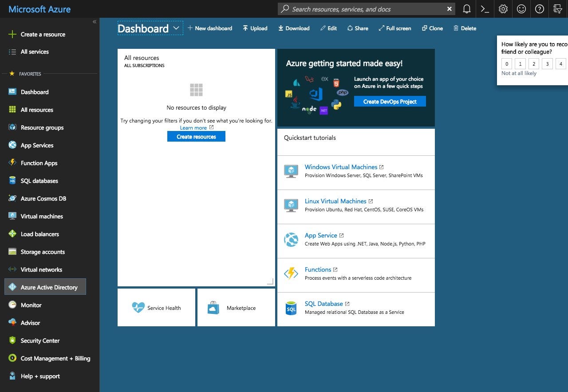Open App Service quickstart tutorial
Image resolution: width=568 pixels, height=392 pixels.
[321, 235]
